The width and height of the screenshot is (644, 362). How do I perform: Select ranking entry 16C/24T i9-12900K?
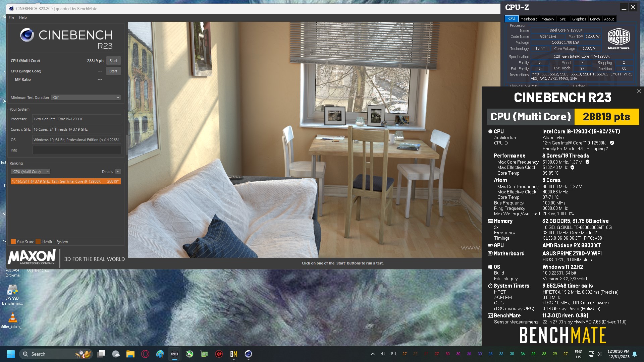pyautogui.click(x=66, y=181)
